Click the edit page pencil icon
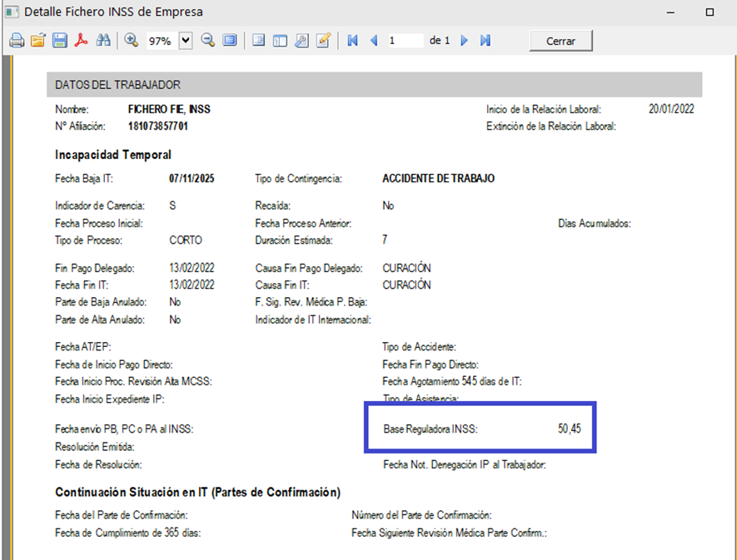 coord(324,41)
